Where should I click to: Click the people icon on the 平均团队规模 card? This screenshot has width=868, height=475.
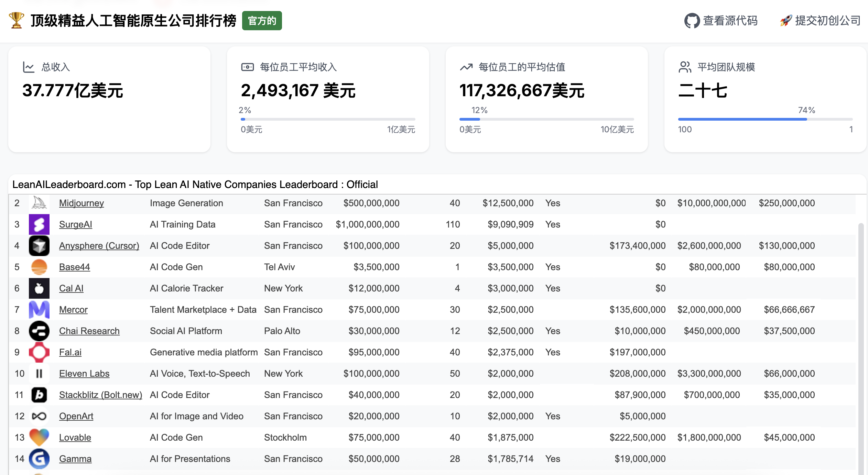coord(684,67)
